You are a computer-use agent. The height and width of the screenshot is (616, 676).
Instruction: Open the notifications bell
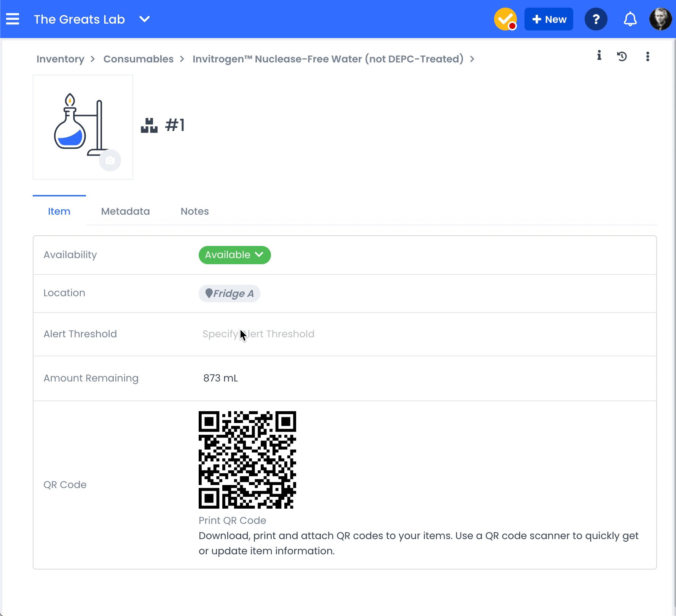(630, 19)
